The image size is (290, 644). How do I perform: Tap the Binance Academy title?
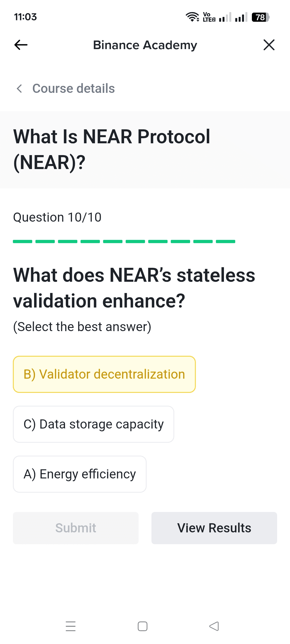click(145, 45)
